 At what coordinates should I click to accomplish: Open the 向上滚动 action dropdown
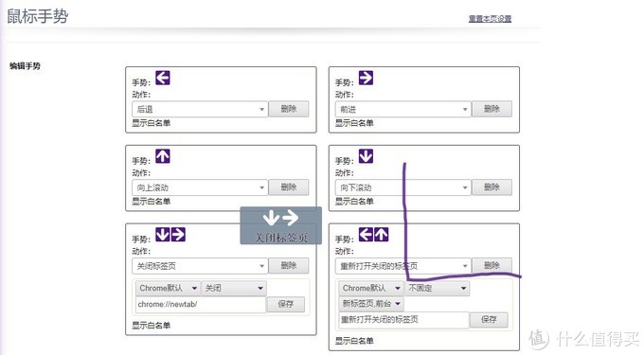point(200,187)
